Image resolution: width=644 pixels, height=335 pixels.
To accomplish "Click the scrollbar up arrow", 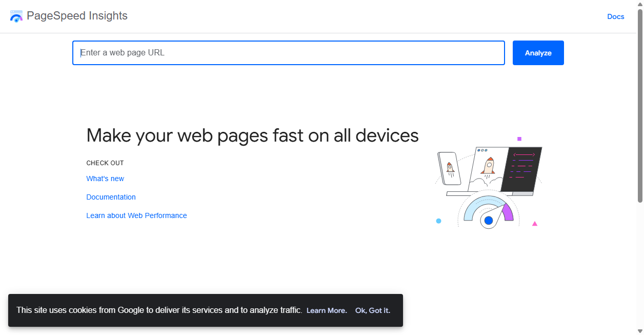I will click(x=640, y=4).
